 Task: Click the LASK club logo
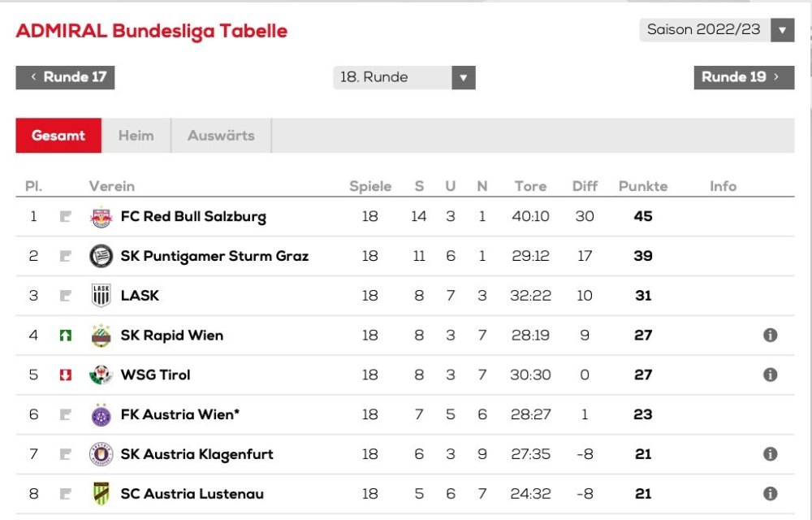point(101,296)
